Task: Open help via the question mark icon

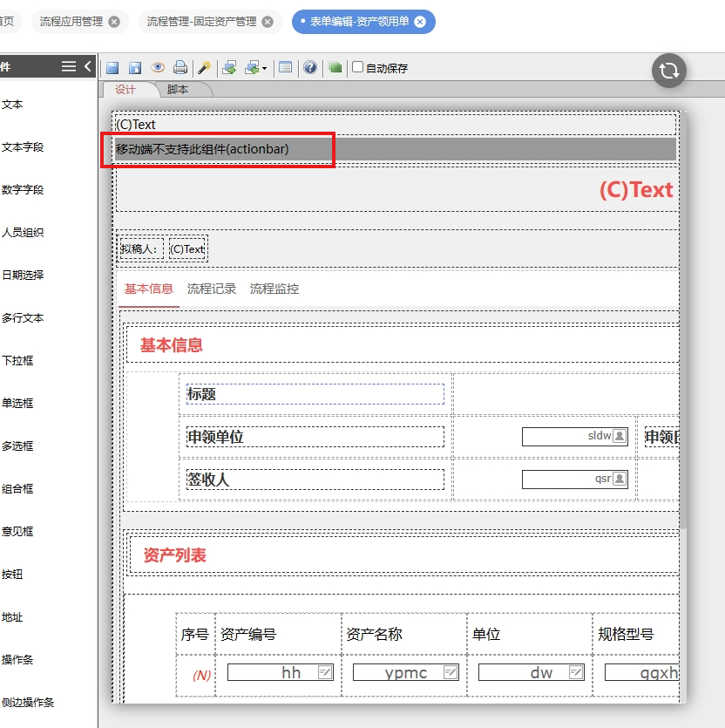Action: (310, 68)
